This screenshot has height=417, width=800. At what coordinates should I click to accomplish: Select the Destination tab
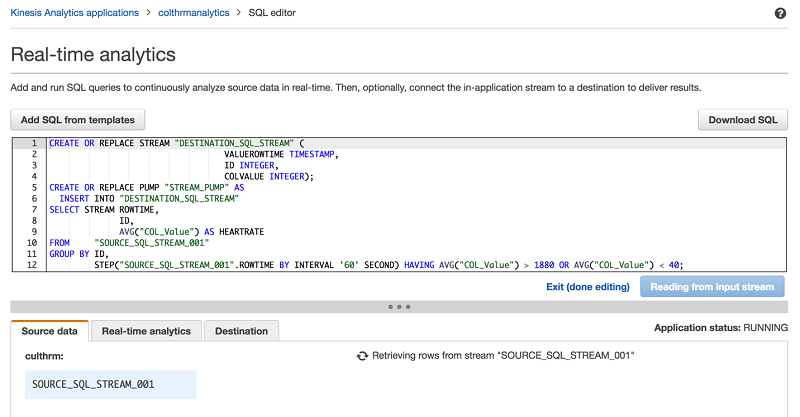[241, 331]
